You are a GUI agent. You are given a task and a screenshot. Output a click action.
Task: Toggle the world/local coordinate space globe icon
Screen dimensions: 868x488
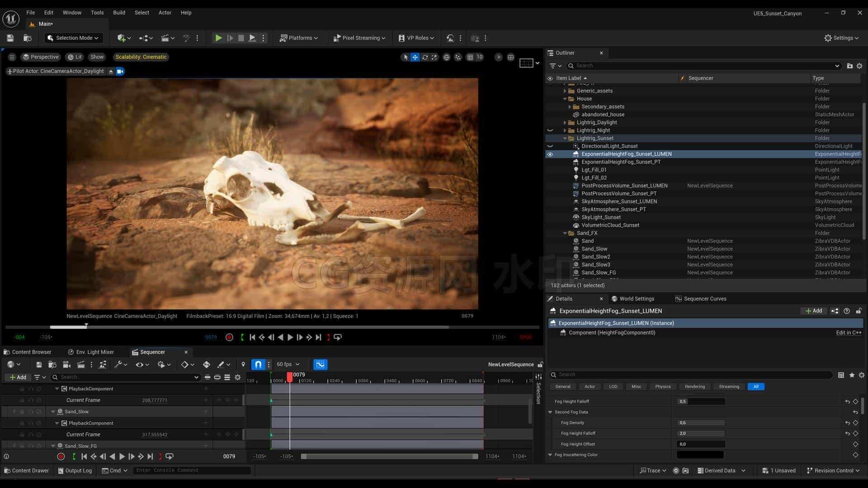click(x=446, y=57)
